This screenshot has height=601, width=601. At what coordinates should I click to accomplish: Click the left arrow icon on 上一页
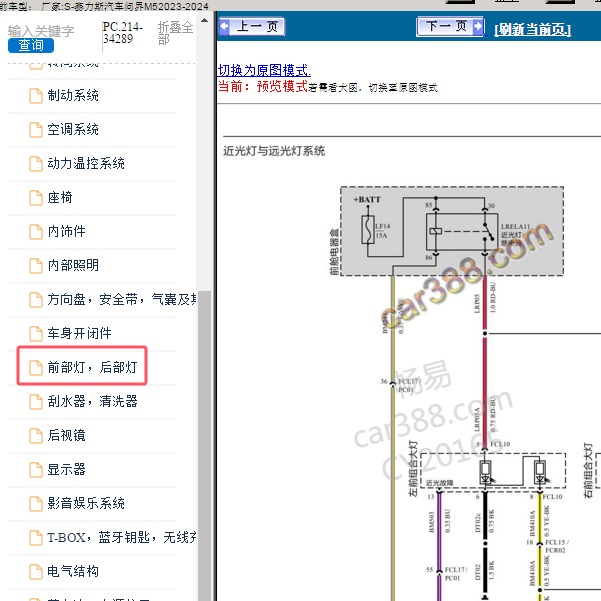225,27
